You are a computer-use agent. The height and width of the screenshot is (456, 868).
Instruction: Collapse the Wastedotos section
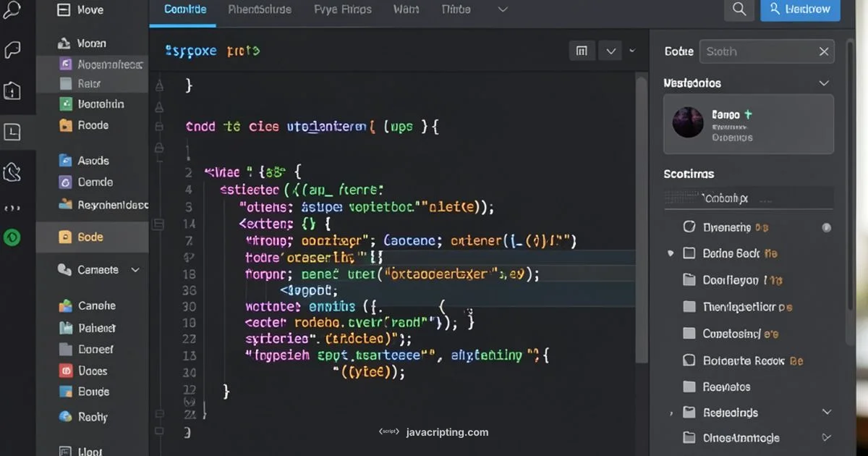pos(824,83)
